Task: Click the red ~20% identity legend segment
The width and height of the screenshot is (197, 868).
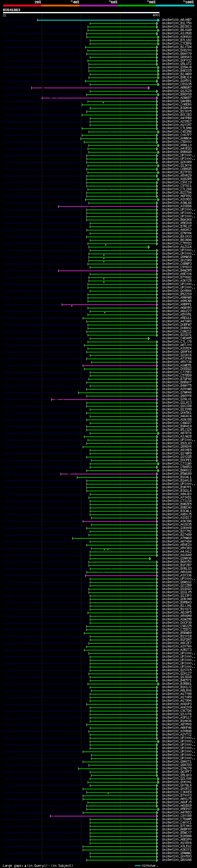Action: [22, 6]
